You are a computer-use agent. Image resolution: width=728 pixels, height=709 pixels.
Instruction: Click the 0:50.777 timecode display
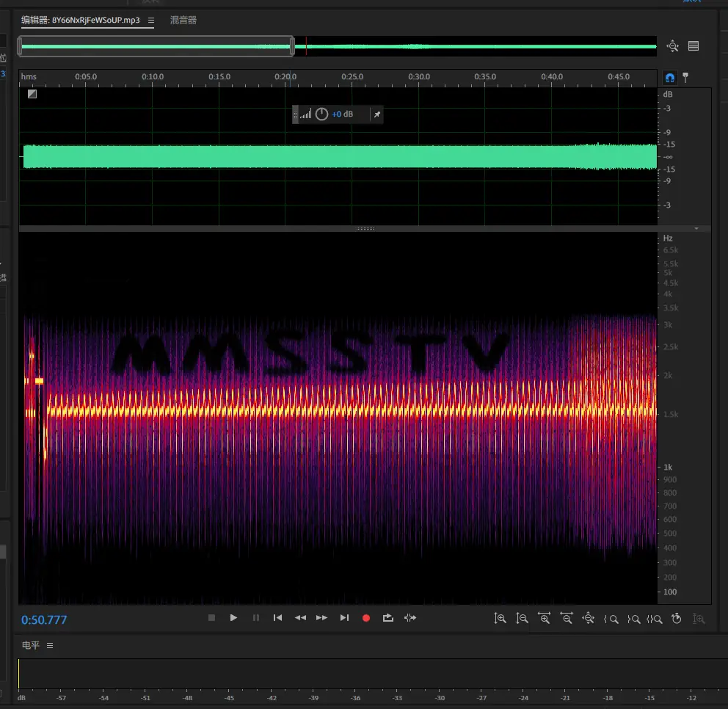(x=44, y=620)
